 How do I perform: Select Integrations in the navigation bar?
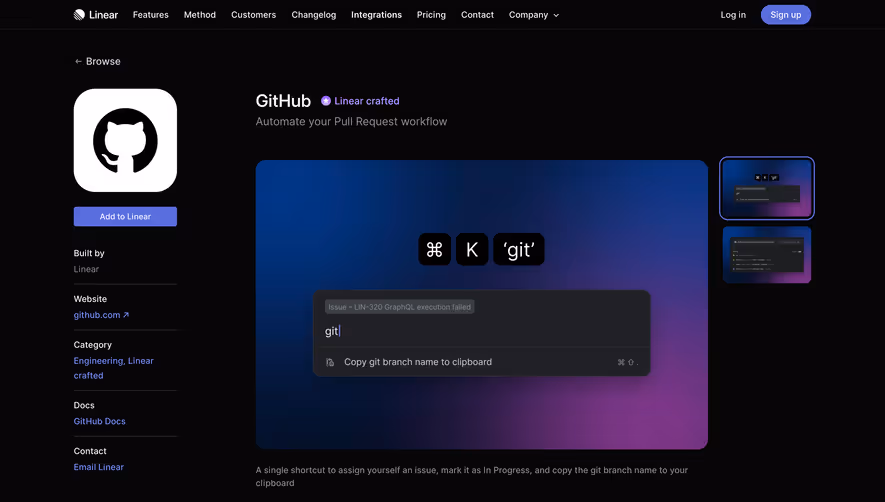click(x=376, y=15)
